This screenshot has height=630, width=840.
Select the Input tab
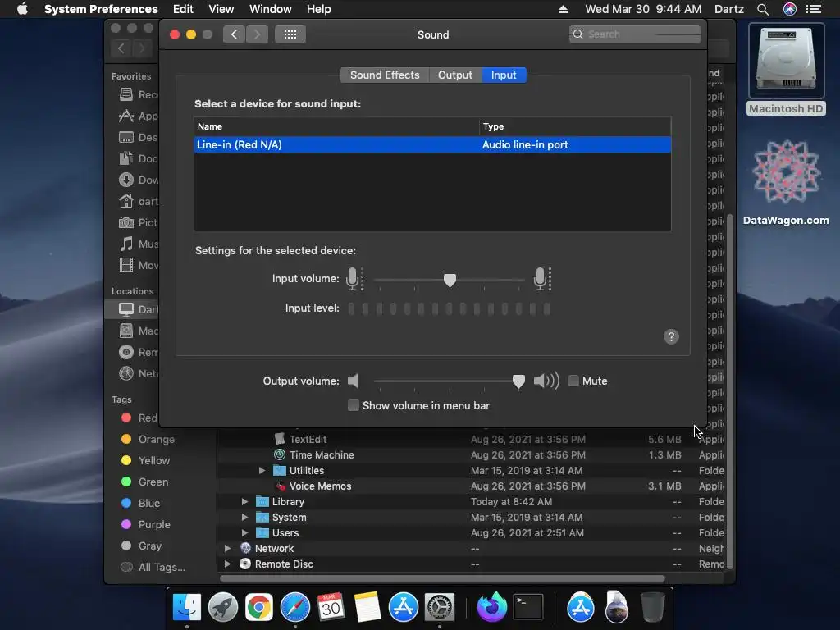[x=504, y=75]
